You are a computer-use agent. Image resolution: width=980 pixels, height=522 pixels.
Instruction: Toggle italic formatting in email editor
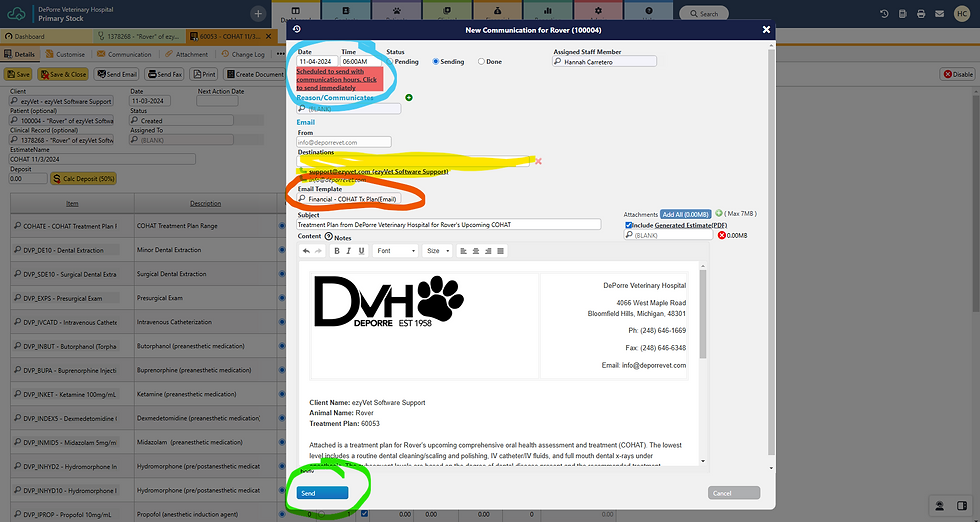(x=349, y=251)
